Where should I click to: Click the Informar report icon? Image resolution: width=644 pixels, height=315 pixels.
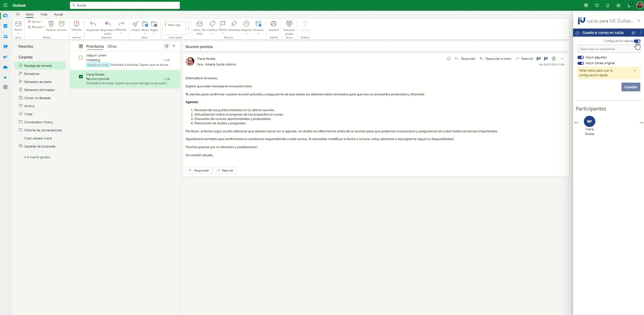[76, 24]
